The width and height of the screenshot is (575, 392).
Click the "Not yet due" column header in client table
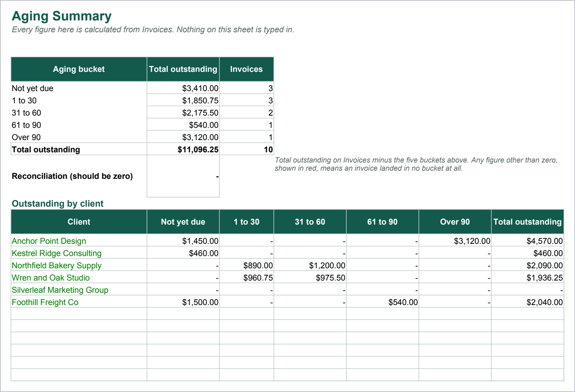click(x=183, y=222)
